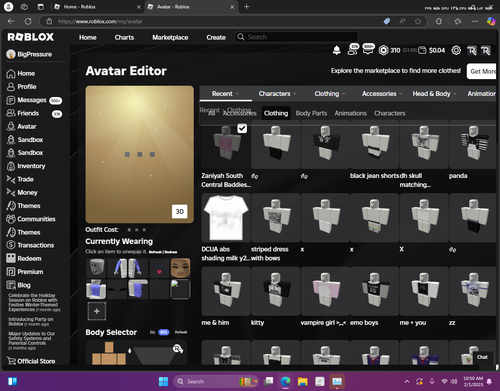Click the browser address bar
The height and width of the screenshot is (391, 500).
(213, 21)
